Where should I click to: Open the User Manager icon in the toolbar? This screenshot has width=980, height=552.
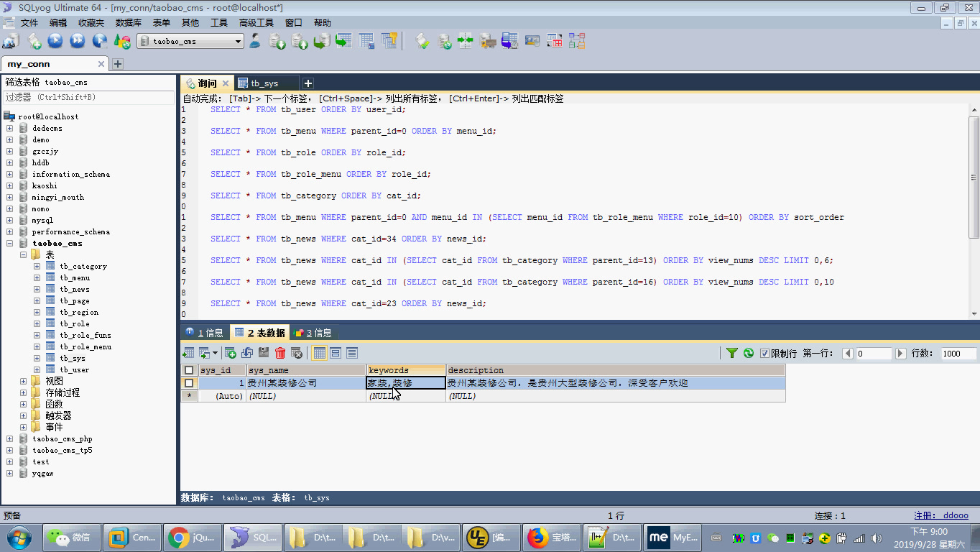255,41
